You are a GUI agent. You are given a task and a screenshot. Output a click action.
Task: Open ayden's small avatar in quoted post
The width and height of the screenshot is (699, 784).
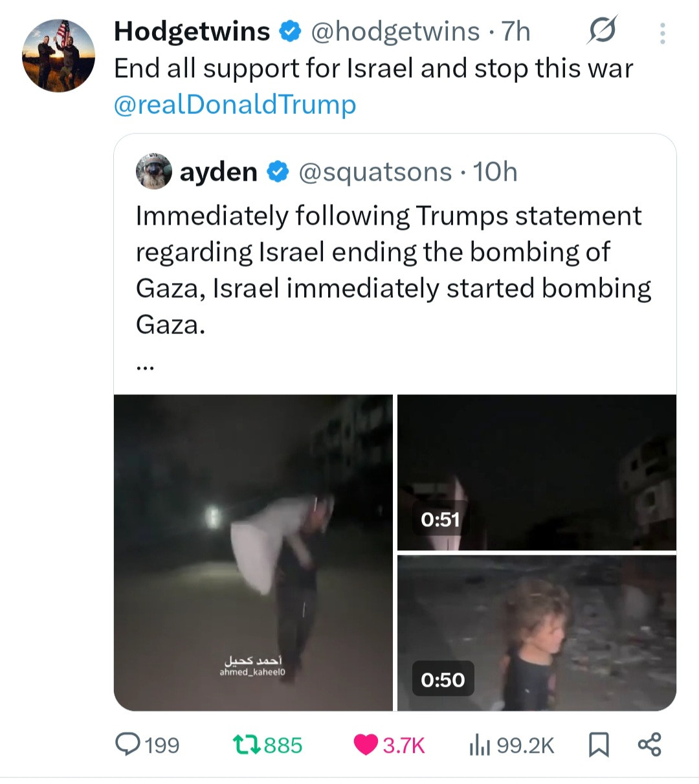(153, 172)
